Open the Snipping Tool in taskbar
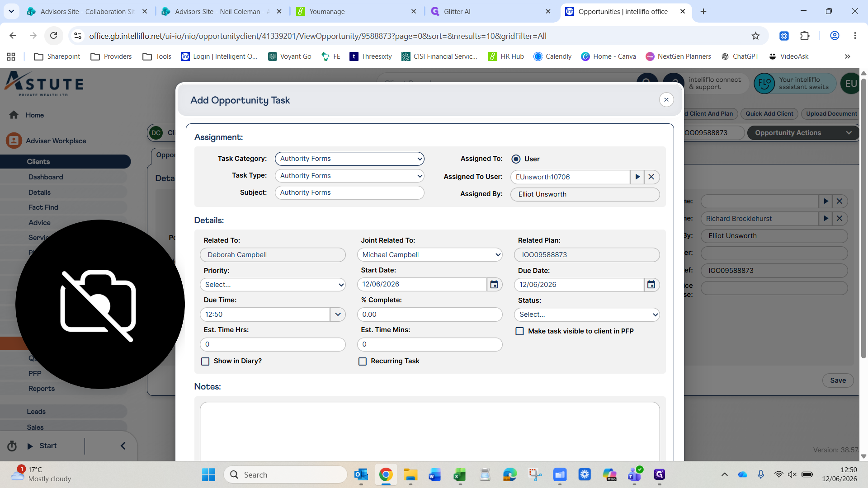The width and height of the screenshot is (868, 488). [535, 474]
